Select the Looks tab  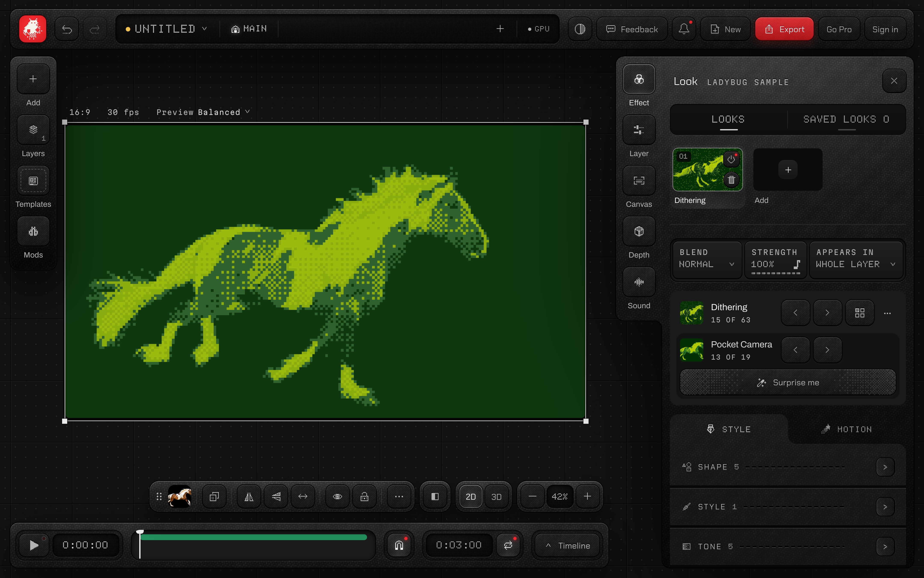(729, 119)
